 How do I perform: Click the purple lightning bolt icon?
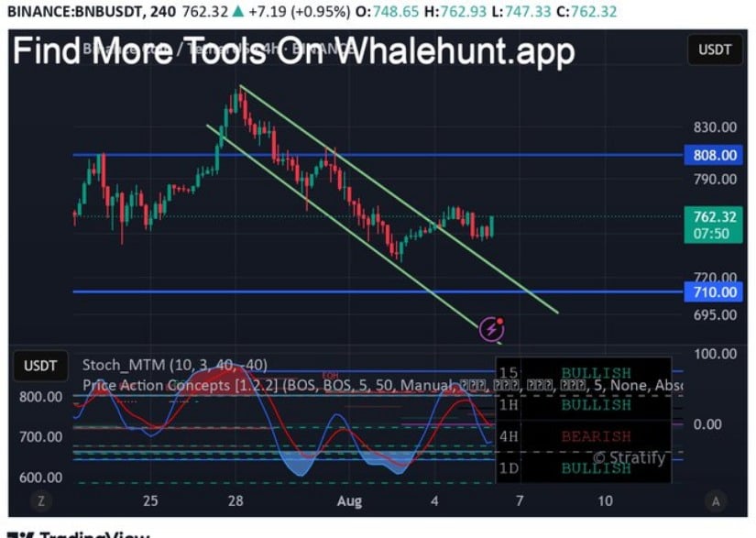point(492,329)
